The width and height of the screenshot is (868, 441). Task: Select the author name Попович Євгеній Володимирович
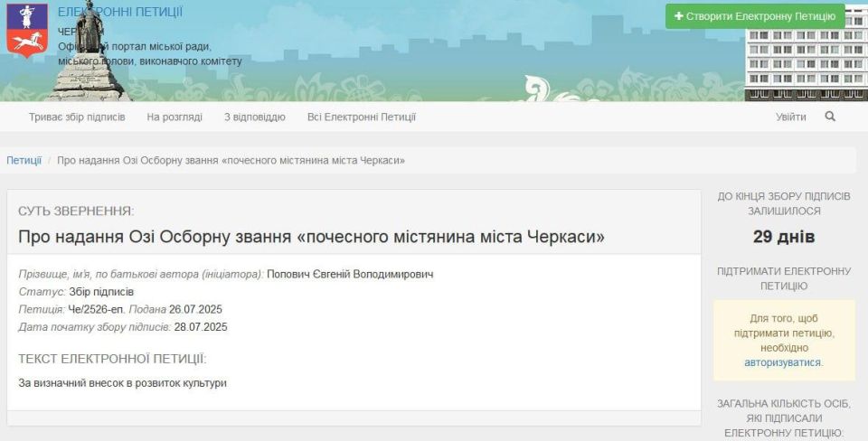click(x=350, y=274)
